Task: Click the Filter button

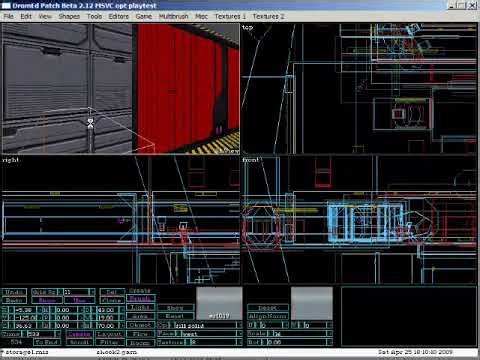Action: click(110, 342)
